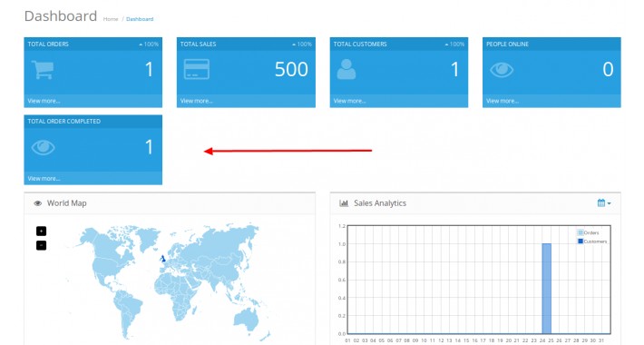644x345 pixels.
Task: Click the Customers legend color swatch
Action: point(581,241)
